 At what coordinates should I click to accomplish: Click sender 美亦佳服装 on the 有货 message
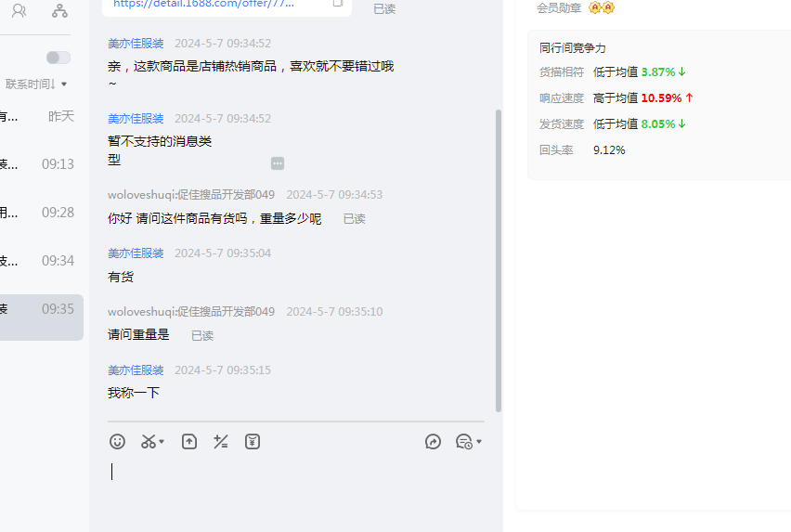[136, 253]
